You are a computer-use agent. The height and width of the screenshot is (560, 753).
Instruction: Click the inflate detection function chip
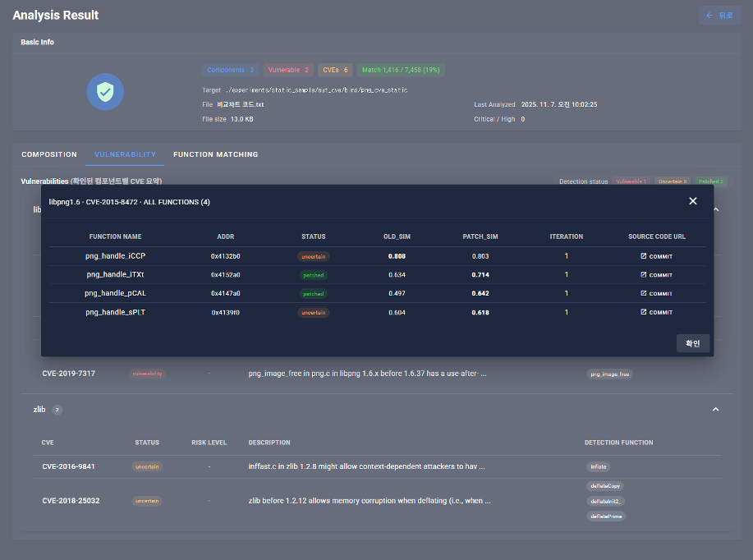click(x=598, y=466)
